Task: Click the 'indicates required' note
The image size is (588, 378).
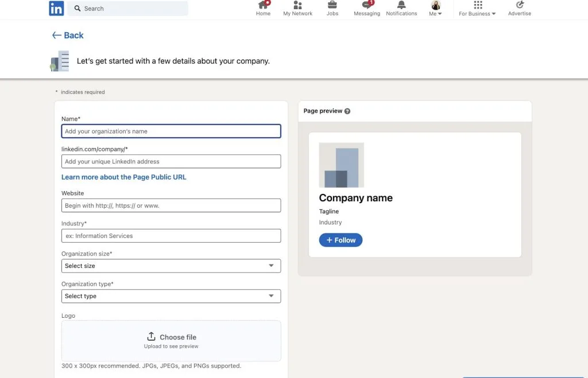Action: (83, 92)
